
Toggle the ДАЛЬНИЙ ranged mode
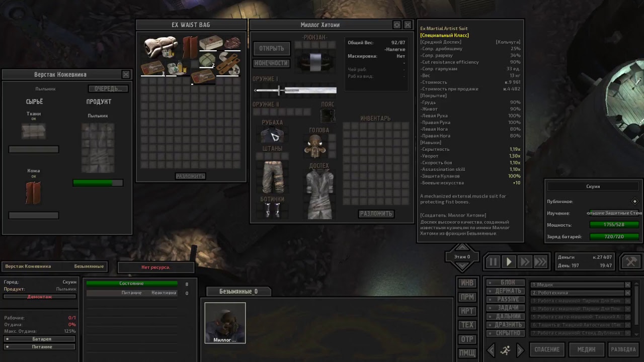click(507, 316)
